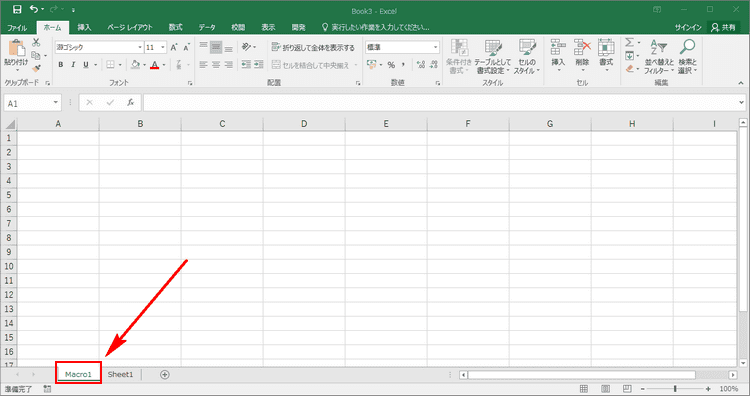Open Conditional Formatting icon
This screenshot has height=396, width=750.
[x=459, y=48]
